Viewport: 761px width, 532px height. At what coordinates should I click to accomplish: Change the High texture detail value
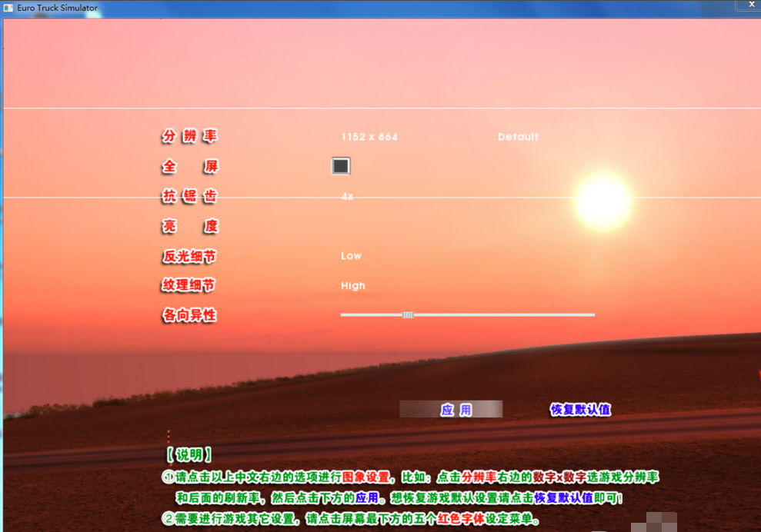coord(353,286)
